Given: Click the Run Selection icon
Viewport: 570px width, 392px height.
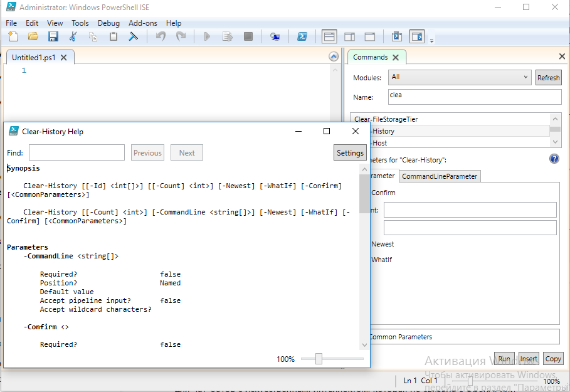Looking at the screenshot, I should (x=228, y=36).
